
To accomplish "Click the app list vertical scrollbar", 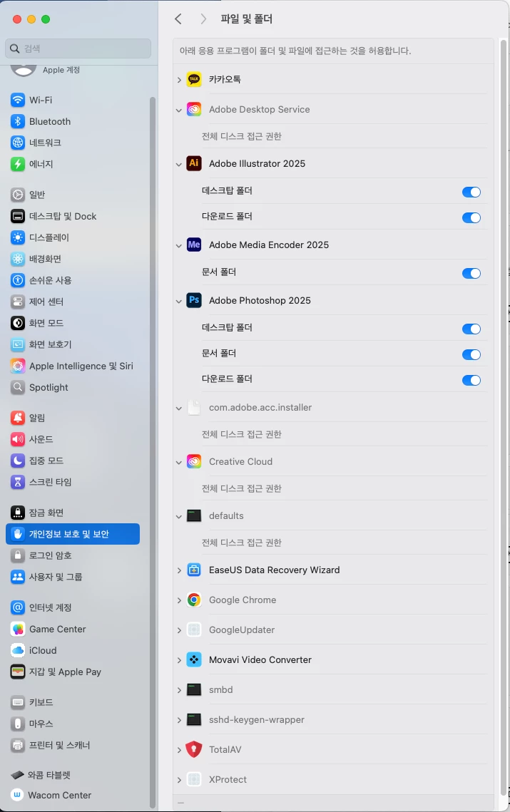I will click(504, 417).
